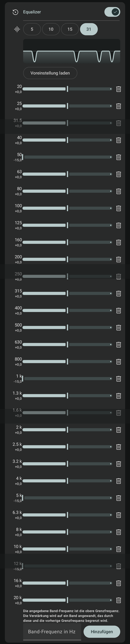Delete the 20 Hz band
The height and width of the screenshot is (644, 130).
point(118,89)
